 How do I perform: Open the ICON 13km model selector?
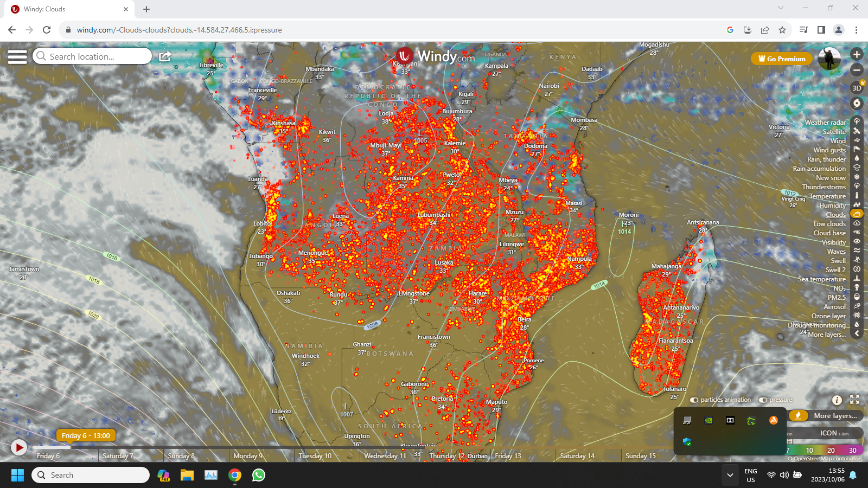(834, 433)
